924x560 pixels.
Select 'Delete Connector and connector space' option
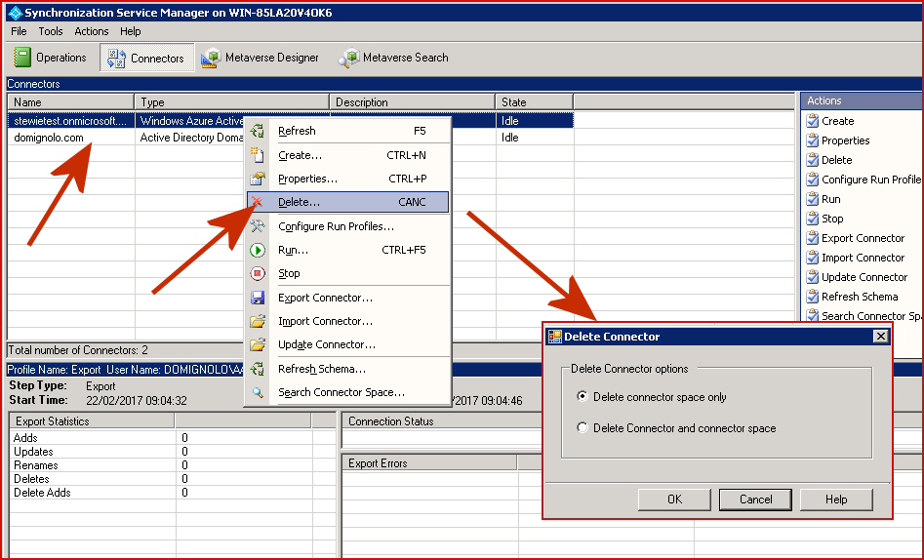click(583, 428)
